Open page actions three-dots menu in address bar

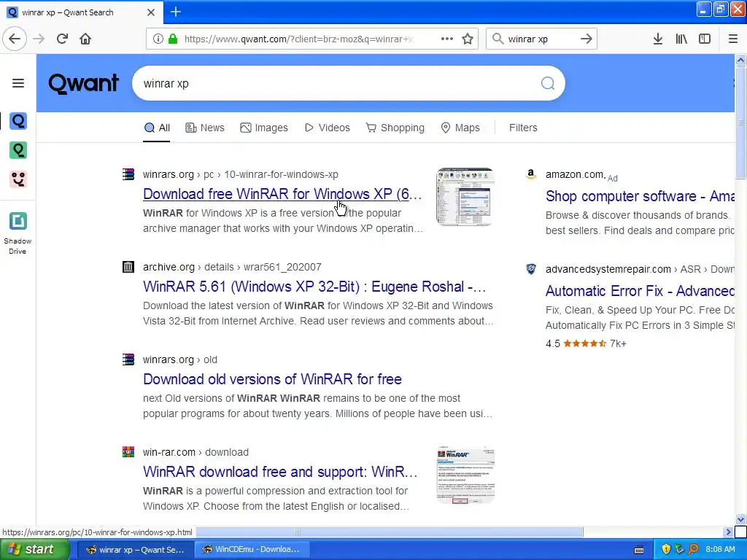(447, 39)
